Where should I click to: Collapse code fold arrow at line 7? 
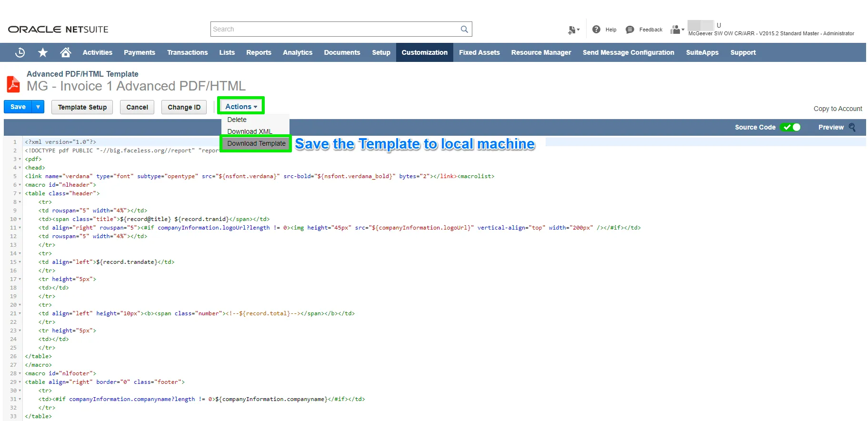20,193
